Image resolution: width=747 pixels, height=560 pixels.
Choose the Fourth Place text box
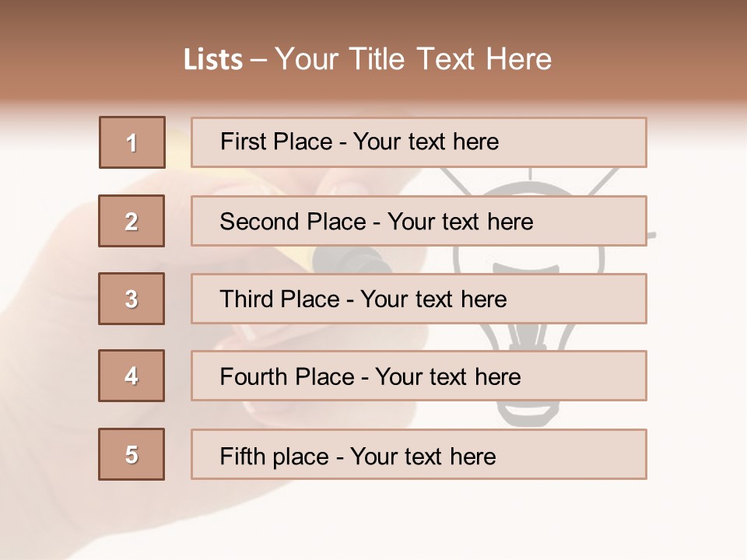pyautogui.click(x=419, y=376)
